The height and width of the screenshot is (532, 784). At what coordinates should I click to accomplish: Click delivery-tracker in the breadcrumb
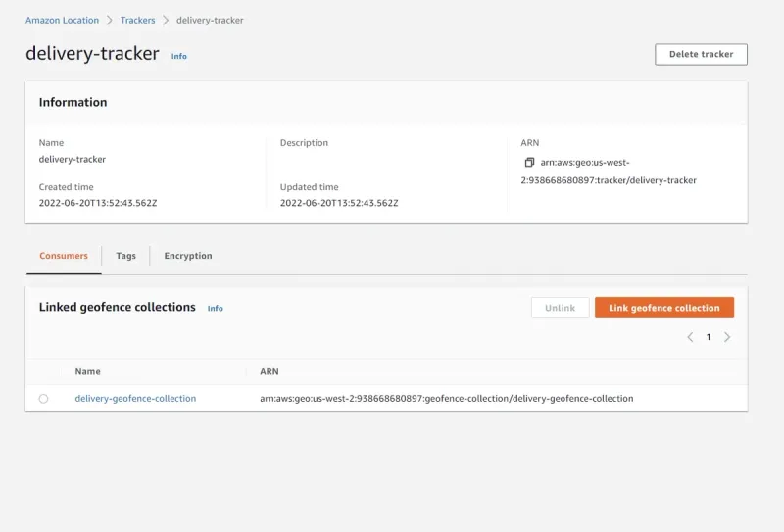[210, 20]
